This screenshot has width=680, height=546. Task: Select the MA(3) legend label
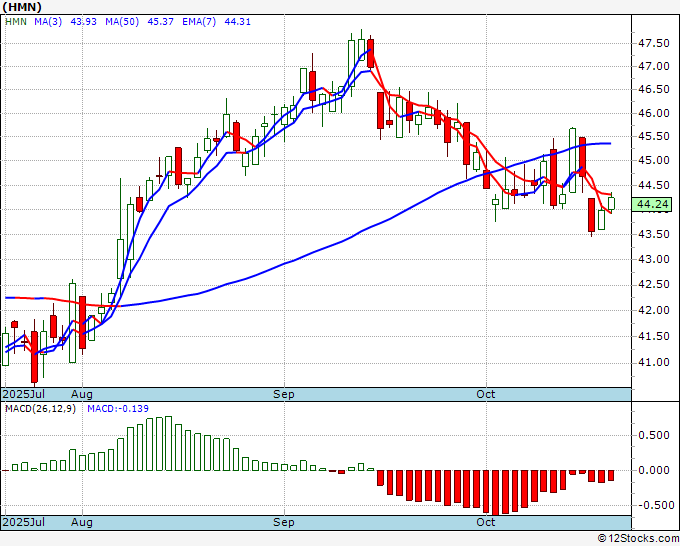[x=48, y=22]
